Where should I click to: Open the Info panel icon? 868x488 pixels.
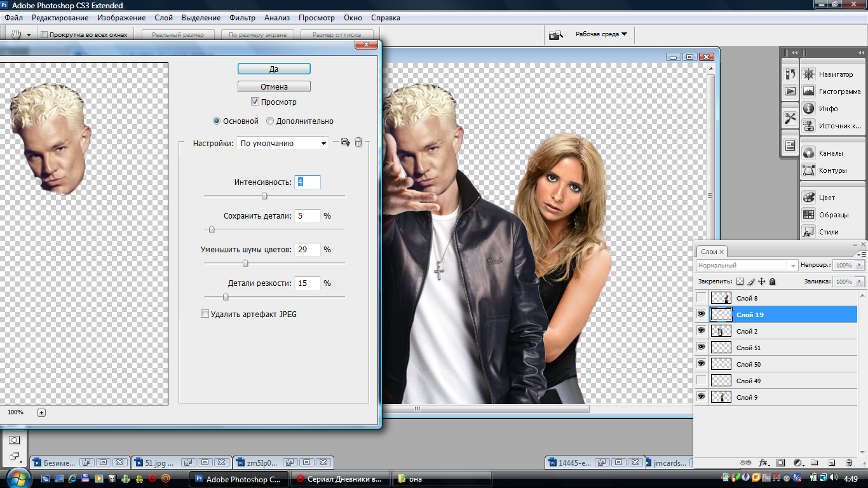(x=808, y=109)
